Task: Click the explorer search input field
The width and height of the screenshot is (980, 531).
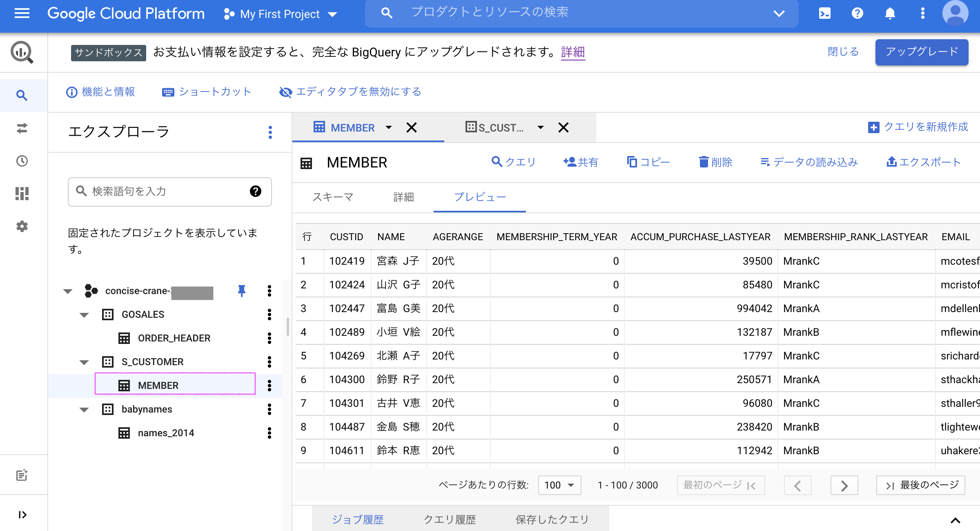Action: click(x=163, y=192)
